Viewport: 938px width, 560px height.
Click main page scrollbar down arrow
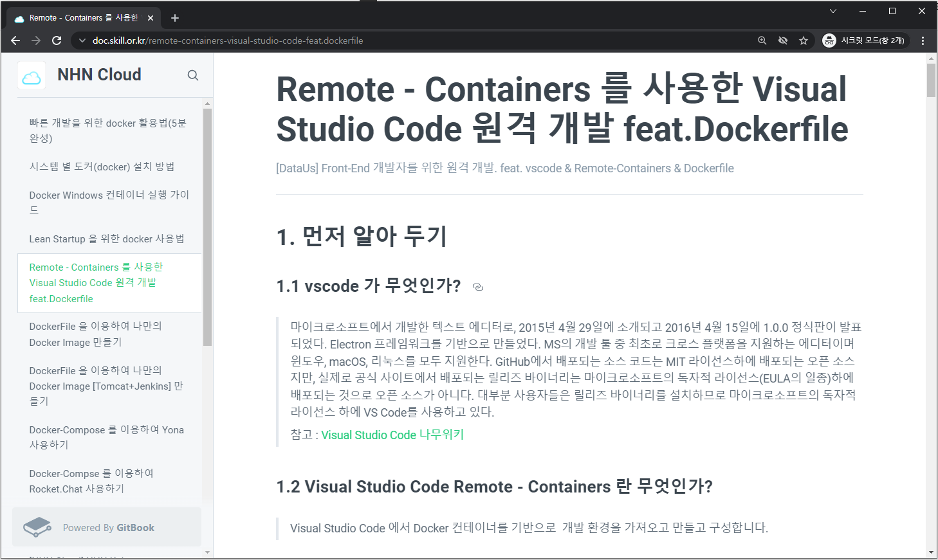click(932, 552)
